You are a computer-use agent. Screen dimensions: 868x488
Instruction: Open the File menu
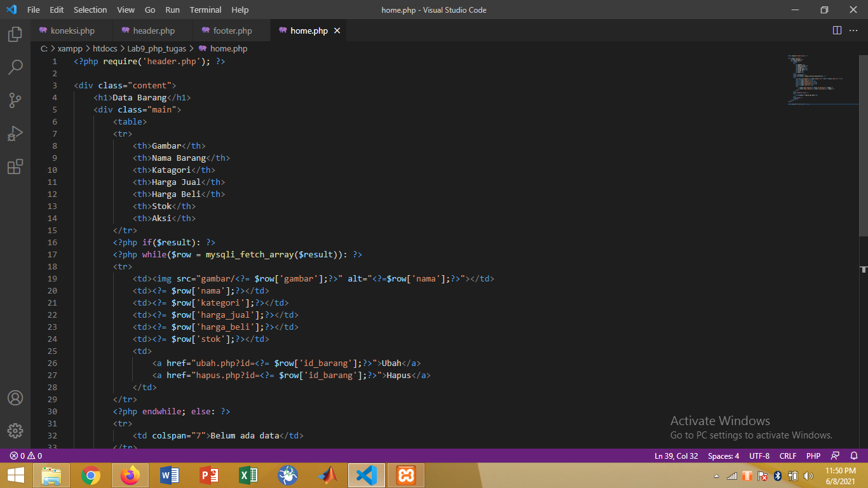pyautogui.click(x=34, y=10)
